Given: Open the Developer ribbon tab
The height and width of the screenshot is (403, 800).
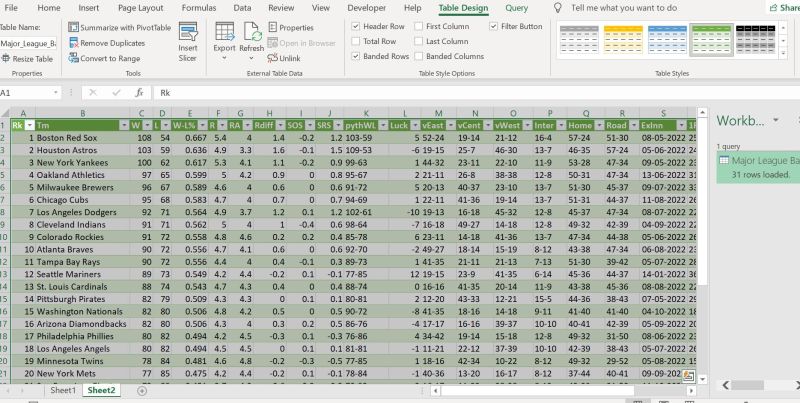Looking at the screenshot, I should (366, 8).
